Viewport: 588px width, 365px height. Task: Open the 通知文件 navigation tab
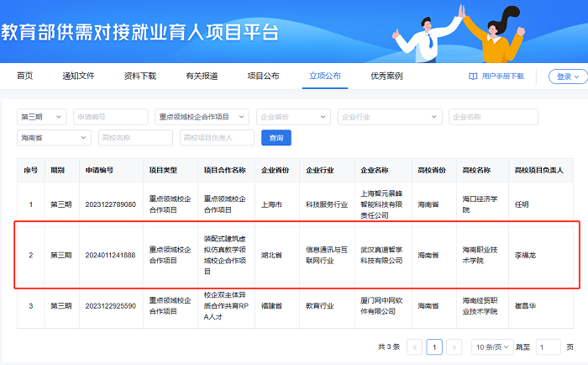coord(78,76)
